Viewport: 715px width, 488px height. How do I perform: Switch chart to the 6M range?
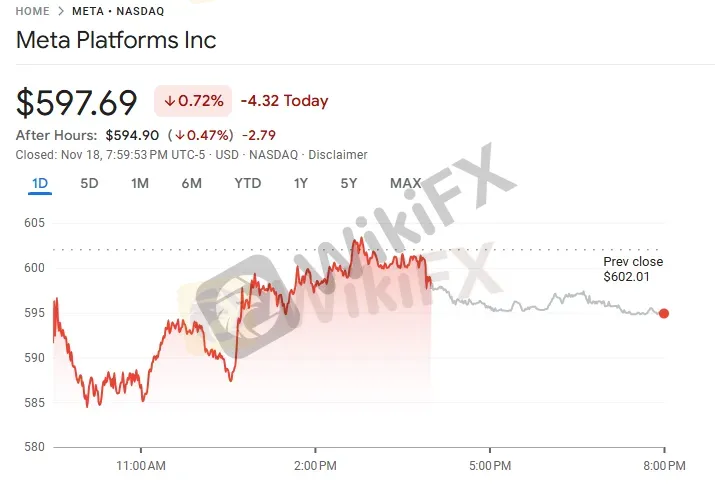(x=191, y=183)
